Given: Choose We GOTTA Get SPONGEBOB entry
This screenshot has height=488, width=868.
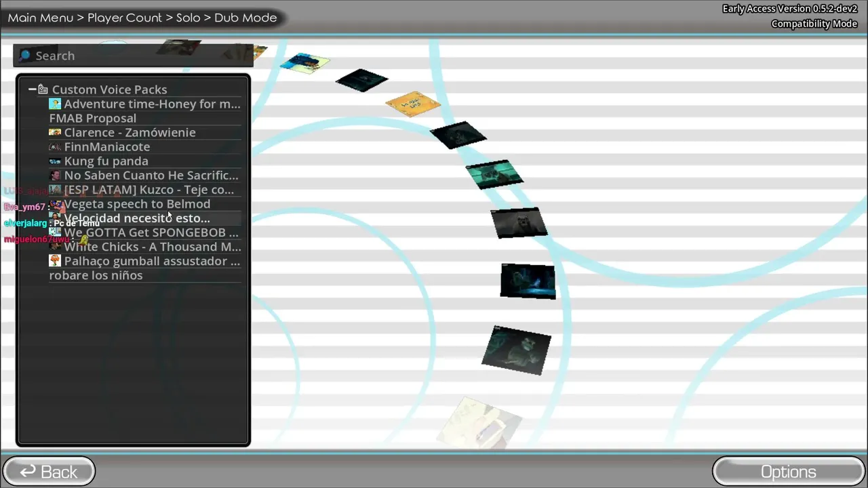Looking at the screenshot, I should coord(145,232).
